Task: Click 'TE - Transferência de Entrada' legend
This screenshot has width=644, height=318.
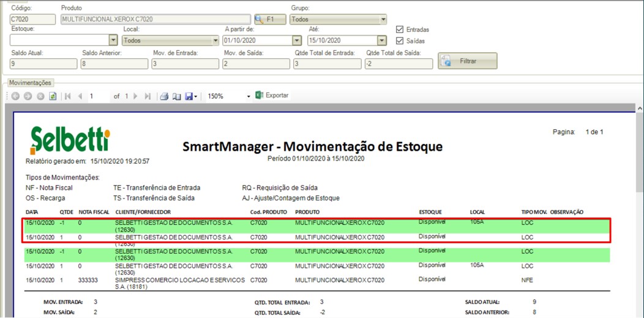Action: (x=157, y=187)
